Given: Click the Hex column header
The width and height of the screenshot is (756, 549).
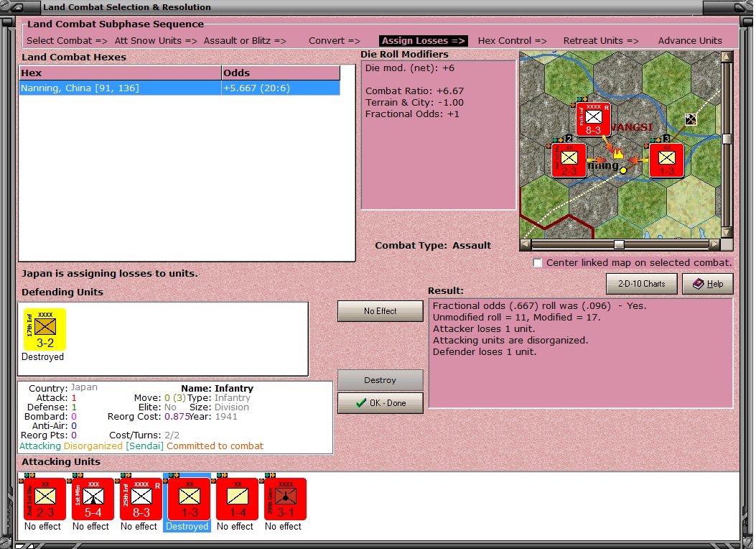Looking at the screenshot, I should pyautogui.click(x=120, y=73).
